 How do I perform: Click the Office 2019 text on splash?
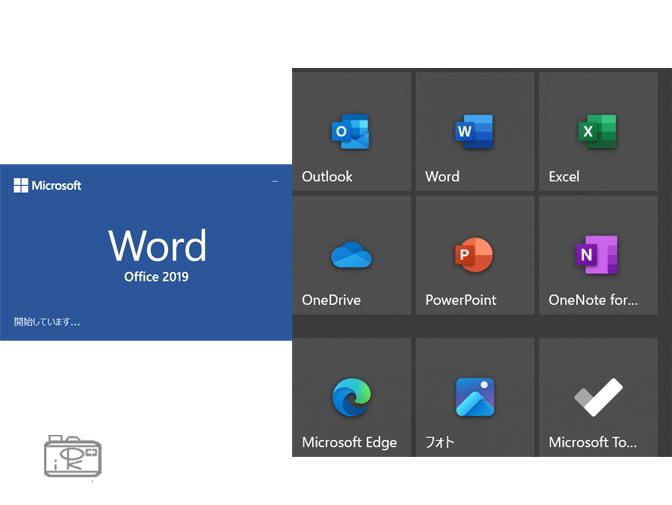pyautogui.click(x=156, y=277)
